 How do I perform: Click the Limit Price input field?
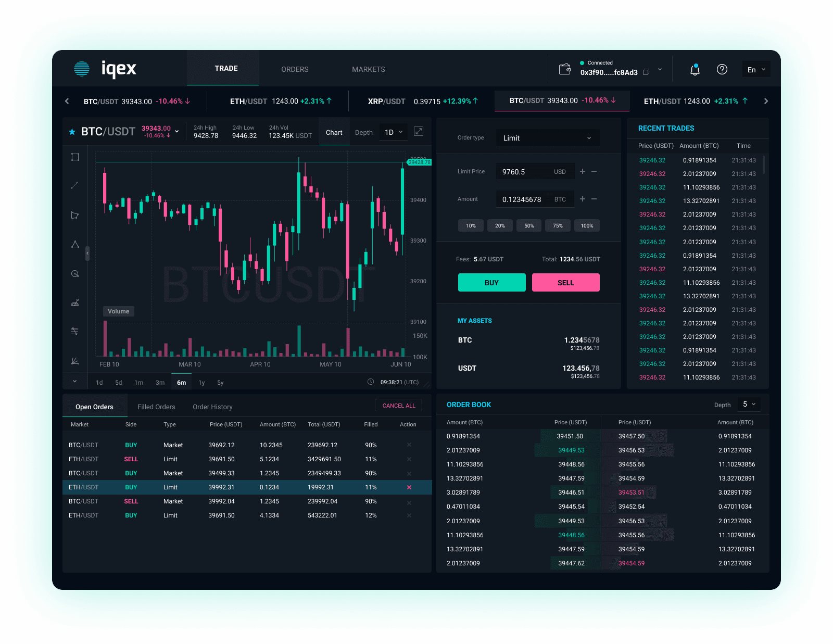pyautogui.click(x=535, y=171)
